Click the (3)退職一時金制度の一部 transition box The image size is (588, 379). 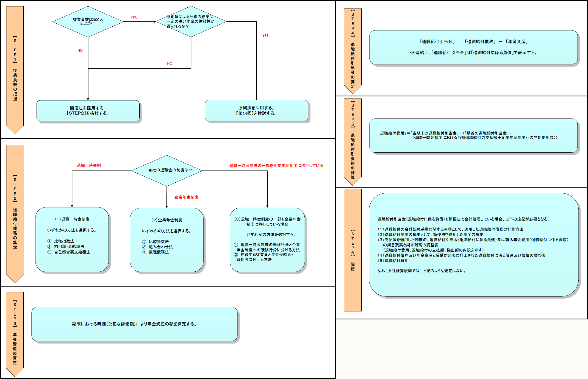pyautogui.click(x=267, y=240)
